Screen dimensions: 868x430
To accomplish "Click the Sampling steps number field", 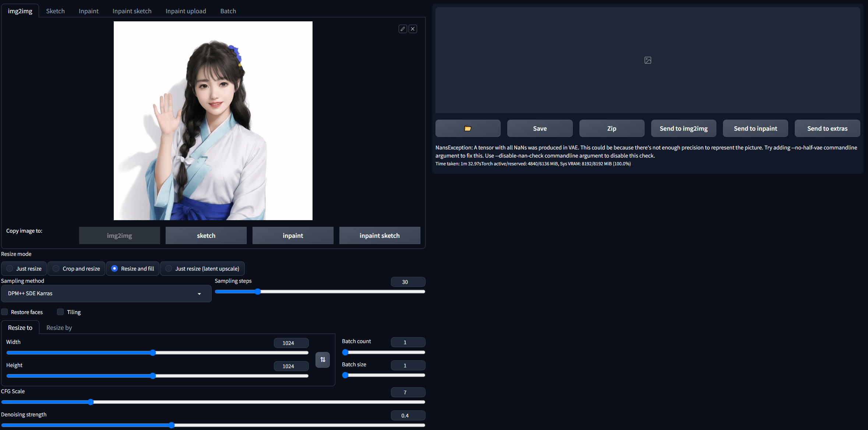I will coord(407,282).
